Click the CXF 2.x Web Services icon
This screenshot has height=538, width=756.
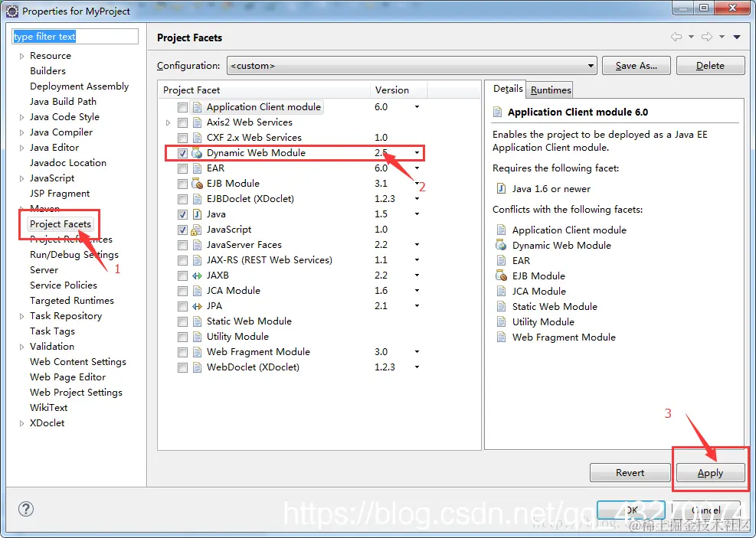pyautogui.click(x=197, y=138)
